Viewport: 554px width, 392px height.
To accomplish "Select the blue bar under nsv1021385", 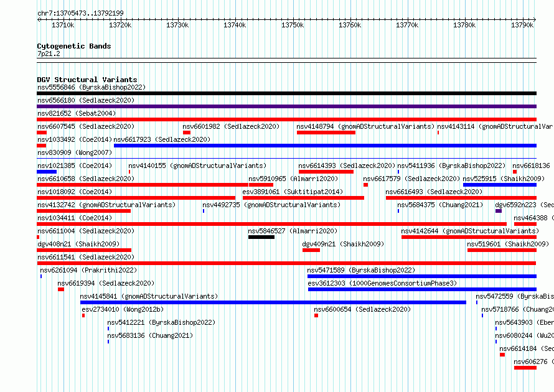I will [47, 172].
